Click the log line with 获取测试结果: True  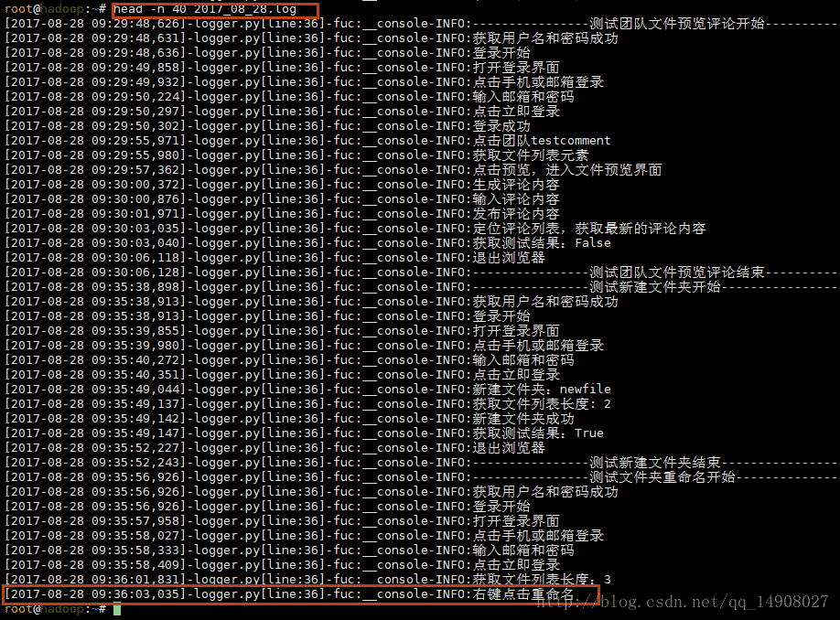[305, 433]
